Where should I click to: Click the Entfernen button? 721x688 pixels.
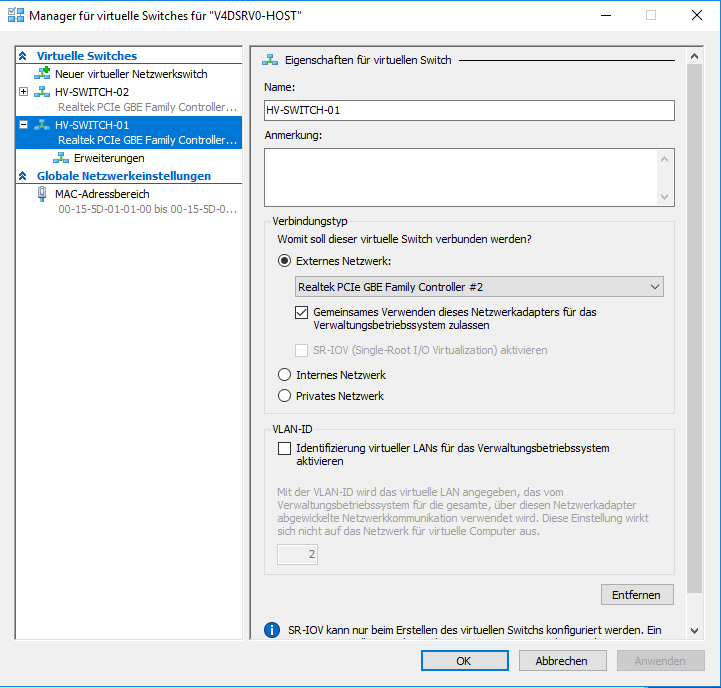pos(637,595)
